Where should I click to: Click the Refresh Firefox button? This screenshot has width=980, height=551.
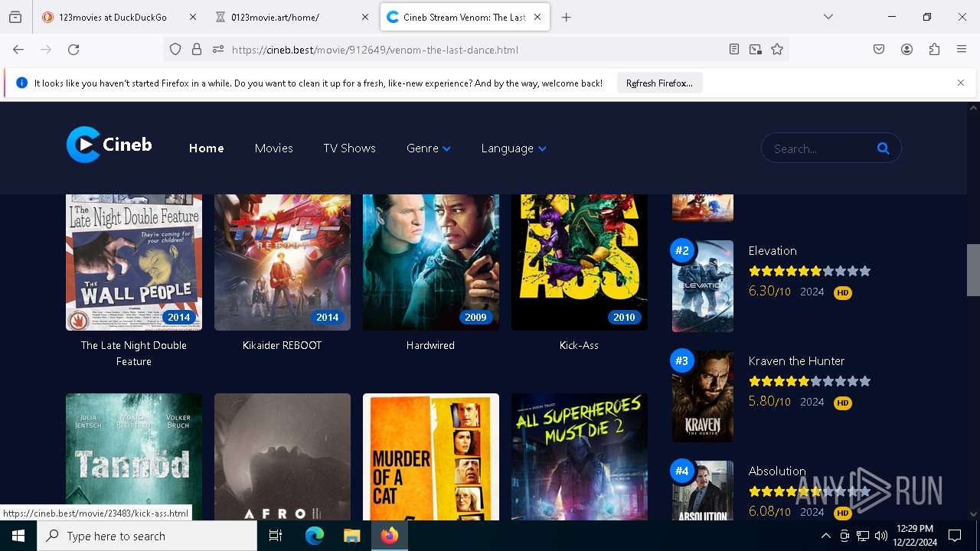pos(659,83)
